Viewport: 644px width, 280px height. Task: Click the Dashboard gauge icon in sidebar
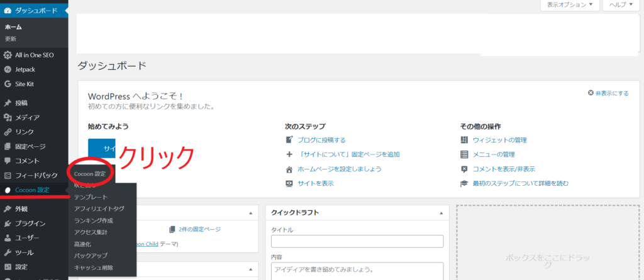(x=7, y=10)
